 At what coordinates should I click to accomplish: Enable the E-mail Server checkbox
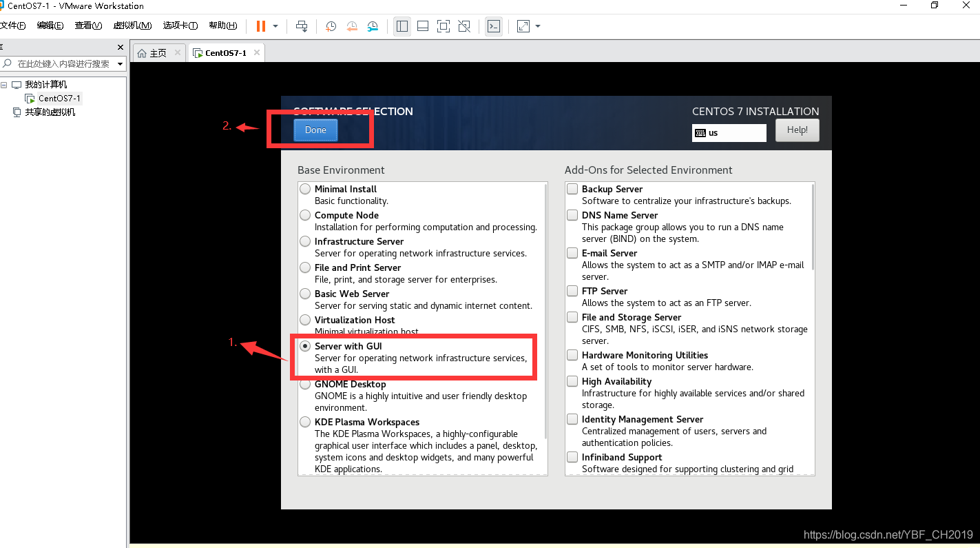pyautogui.click(x=572, y=253)
